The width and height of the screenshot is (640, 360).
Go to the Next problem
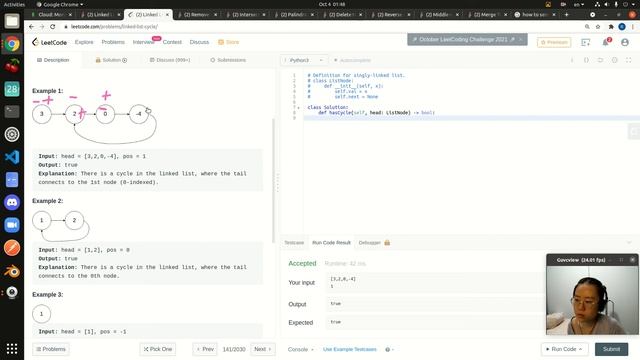point(262,349)
